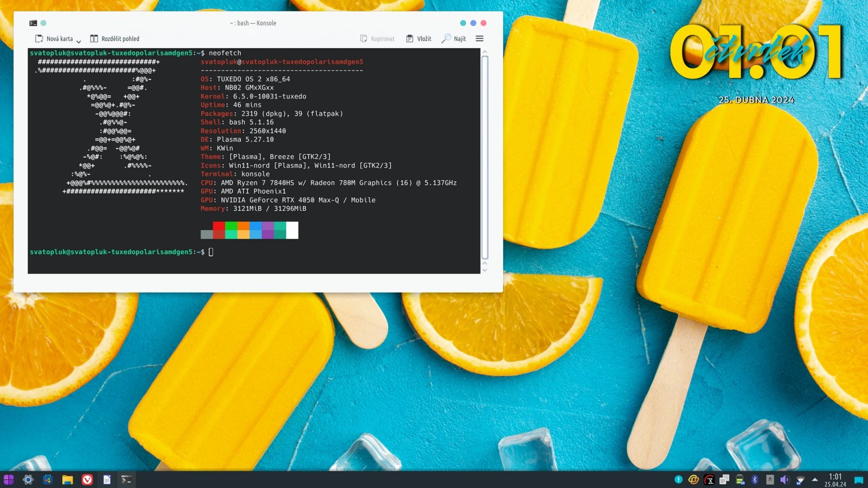This screenshot has height=488, width=868.
Task: Click the taskbar clock showing 1:01
Action: point(835,480)
